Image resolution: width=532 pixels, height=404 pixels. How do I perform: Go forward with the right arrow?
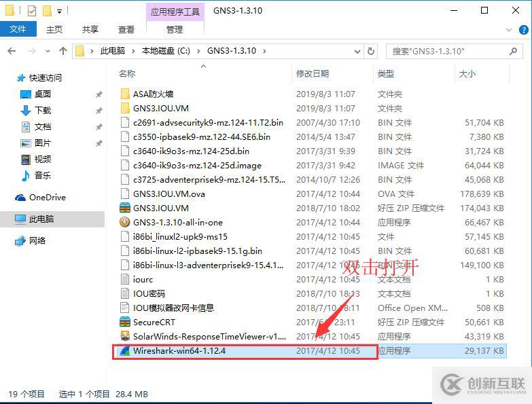[x=31, y=51]
